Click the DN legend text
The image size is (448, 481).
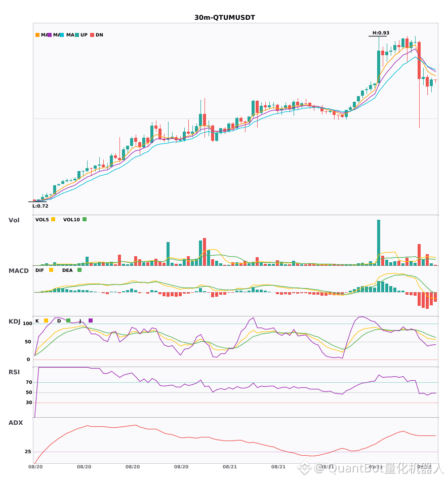(x=99, y=35)
